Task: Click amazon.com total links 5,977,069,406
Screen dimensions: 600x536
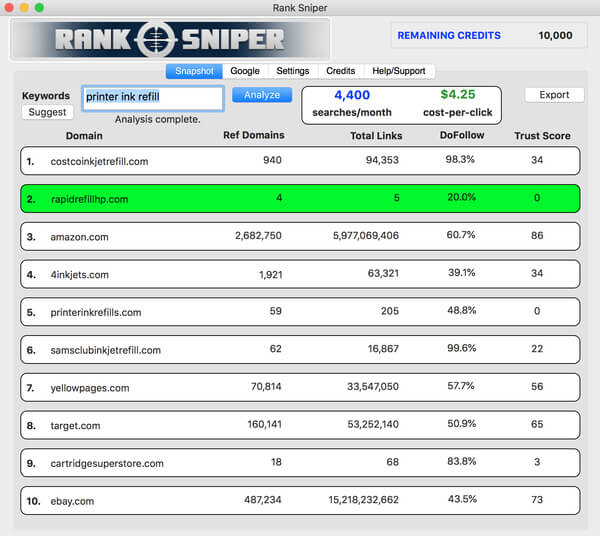Action: 366,236
